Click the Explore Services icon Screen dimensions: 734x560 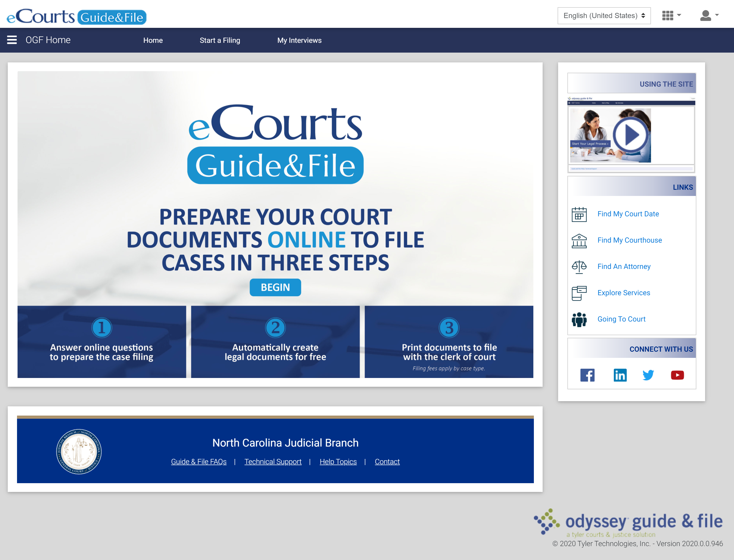point(579,292)
